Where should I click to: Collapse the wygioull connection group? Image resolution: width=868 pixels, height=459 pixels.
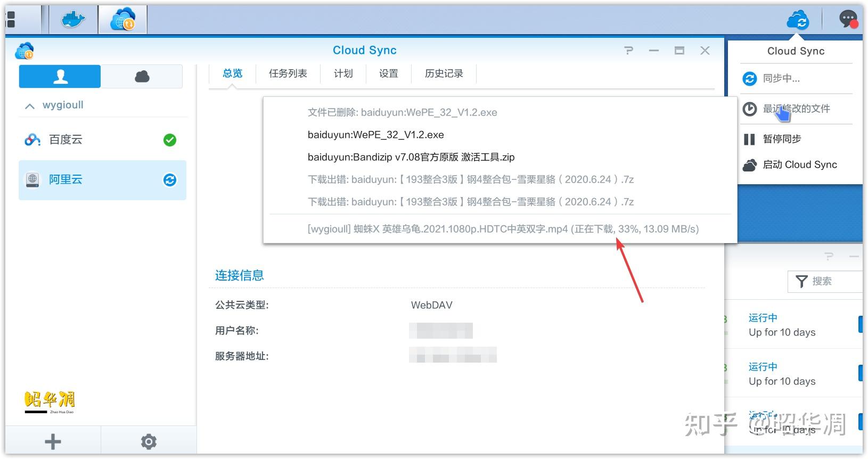pos(30,105)
